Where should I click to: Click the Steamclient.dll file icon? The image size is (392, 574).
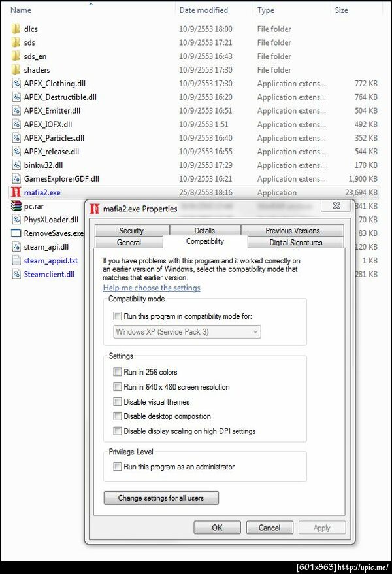coord(16,274)
